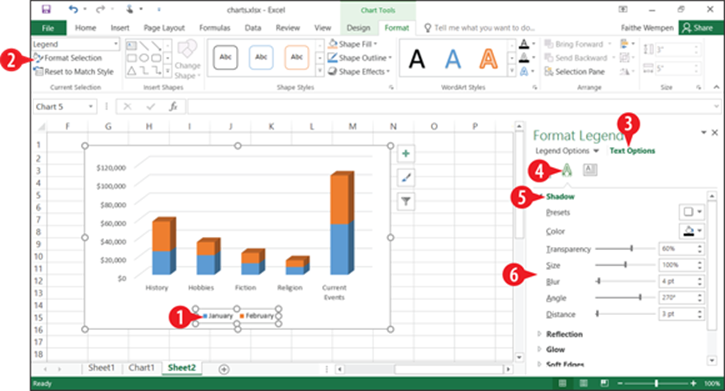The height and width of the screenshot is (391, 725).
Task: Click the Tell me what you want box
Action: pyautogui.click(x=479, y=28)
